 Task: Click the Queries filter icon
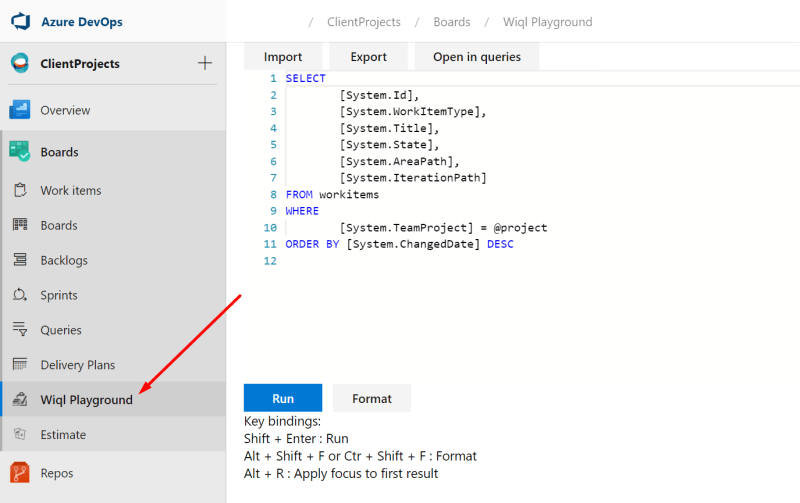20,329
